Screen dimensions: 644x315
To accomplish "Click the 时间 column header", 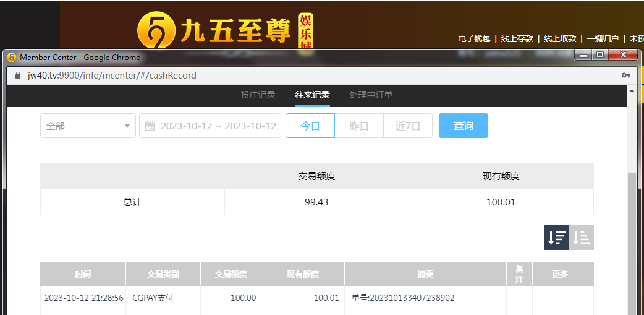I will tap(83, 274).
